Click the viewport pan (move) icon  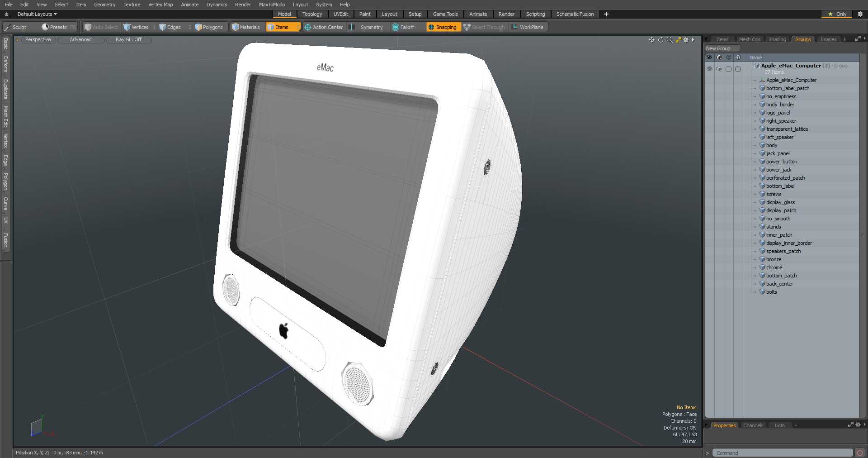651,40
